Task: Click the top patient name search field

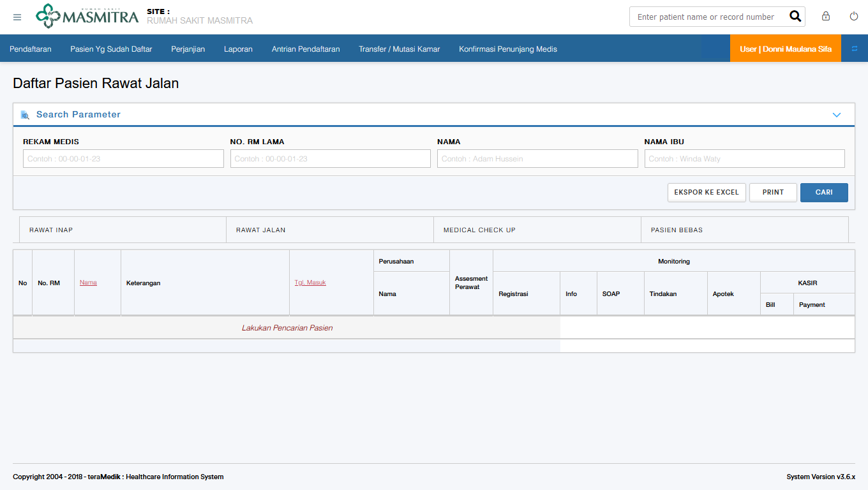Action: point(709,17)
